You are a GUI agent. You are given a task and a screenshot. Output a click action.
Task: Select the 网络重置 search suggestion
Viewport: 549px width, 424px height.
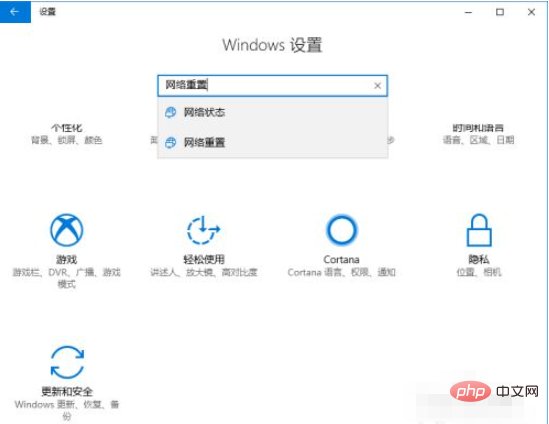point(272,143)
